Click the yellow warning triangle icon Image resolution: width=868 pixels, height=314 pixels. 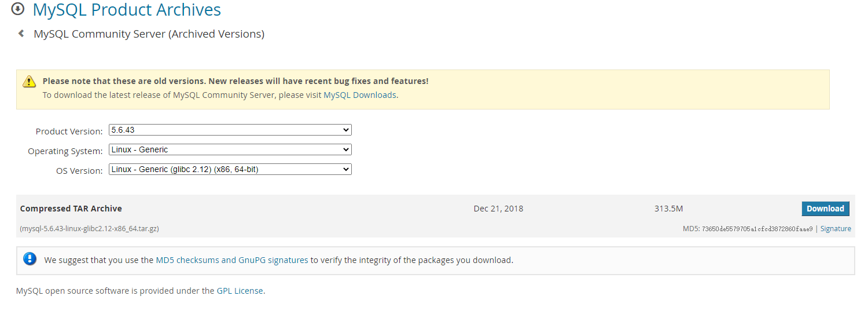click(x=30, y=82)
